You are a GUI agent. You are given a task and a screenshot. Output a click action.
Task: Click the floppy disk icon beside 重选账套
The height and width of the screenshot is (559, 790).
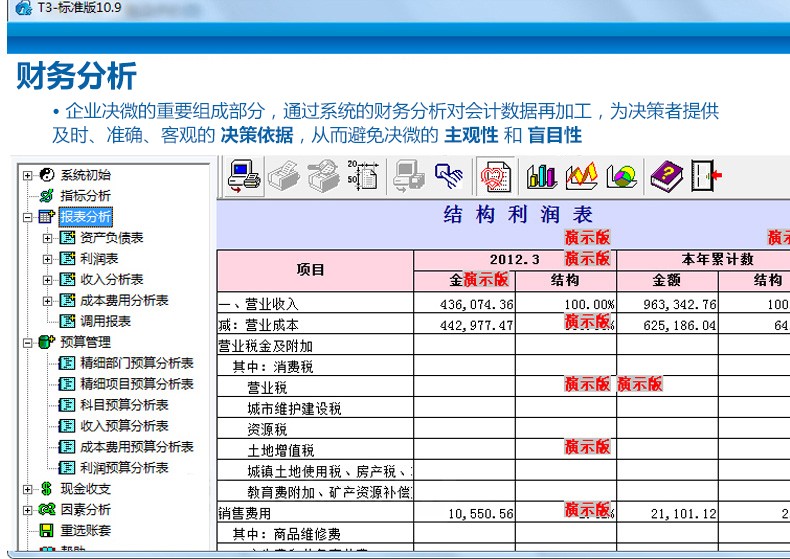point(46,530)
